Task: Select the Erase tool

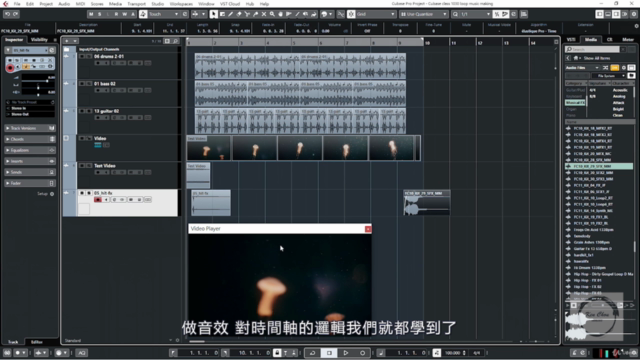Action: tap(239, 14)
